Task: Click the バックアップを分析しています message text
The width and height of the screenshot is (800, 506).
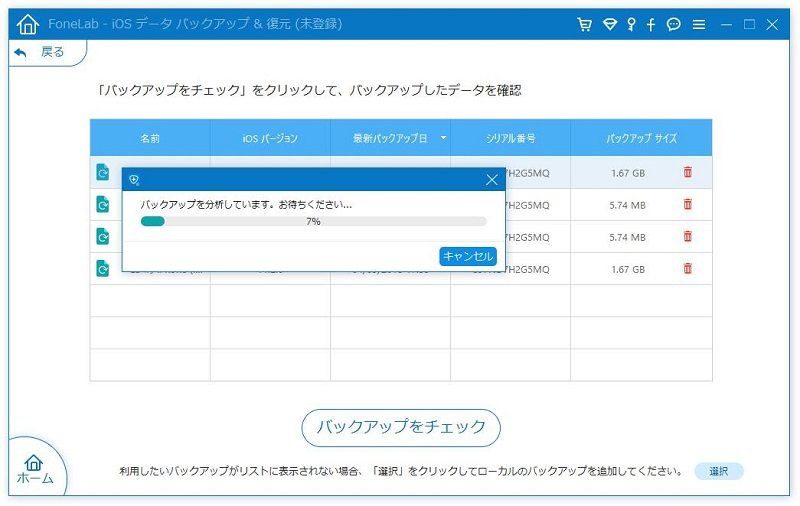Action: [246, 205]
